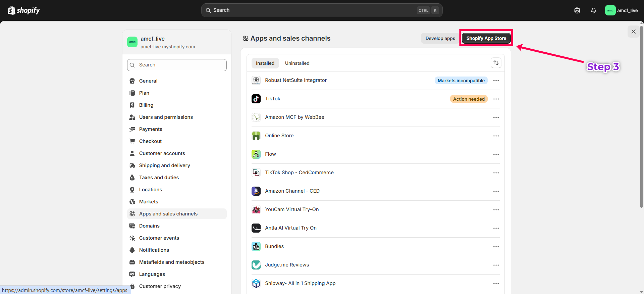644x294 pixels.
Task: Open the Bundles app icon
Action: click(x=256, y=246)
